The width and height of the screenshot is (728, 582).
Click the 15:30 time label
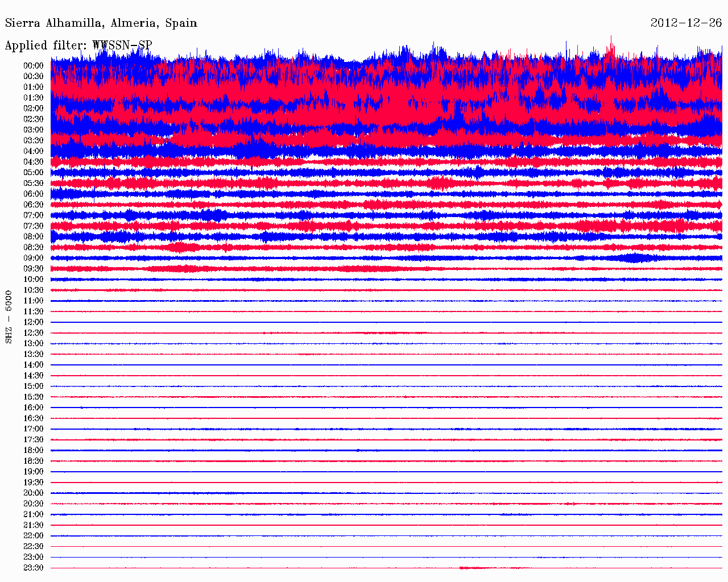click(34, 397)
